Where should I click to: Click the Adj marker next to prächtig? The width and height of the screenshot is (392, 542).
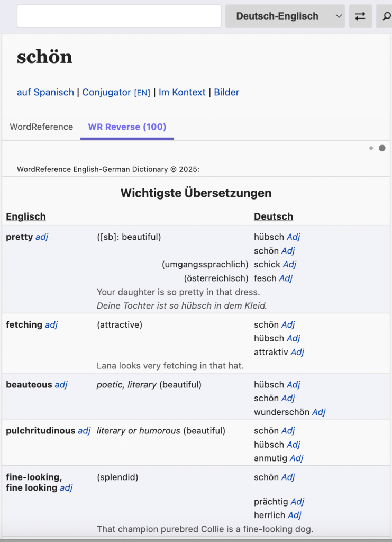click(297, 501)
